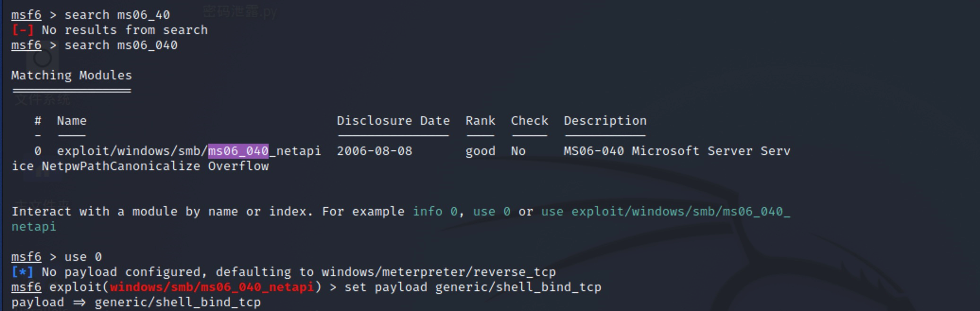The height and width of the screenshot is (311, 980).
Task: Click the Check column header
Action: pyautogui.click(x=529, y=121)
